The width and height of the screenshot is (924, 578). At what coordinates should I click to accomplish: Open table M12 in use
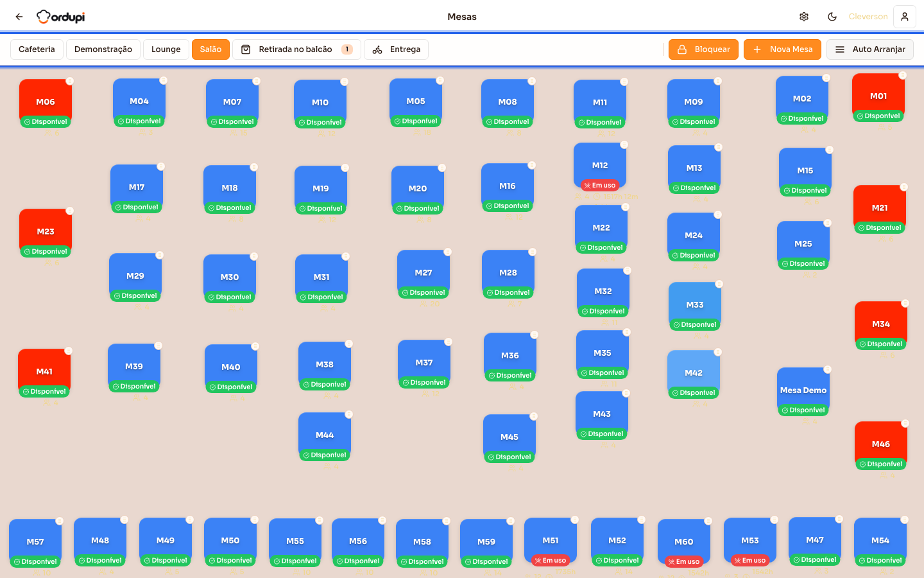600,166
